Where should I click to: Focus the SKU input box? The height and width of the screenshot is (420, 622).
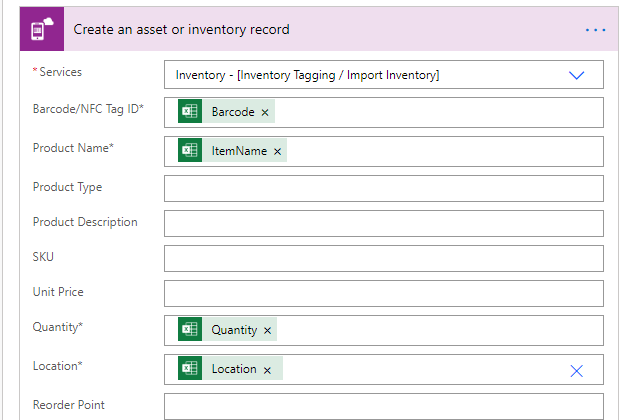384,259
